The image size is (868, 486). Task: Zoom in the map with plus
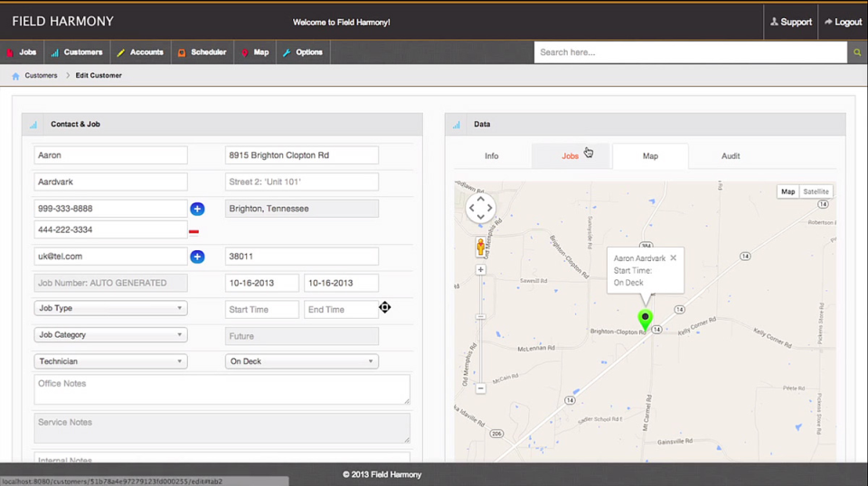point(480,270)
